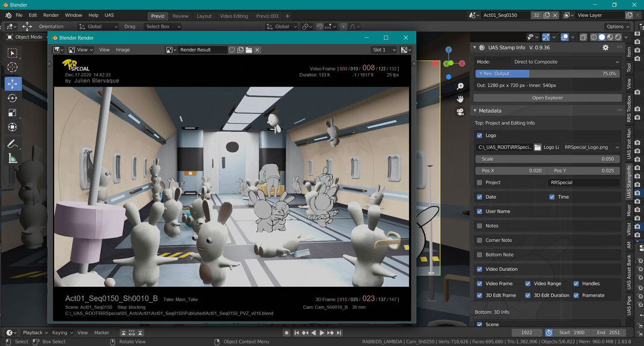Click the folder icon beside logo path
This screenshot has width=644, height=346.
pyautogui.click(x=537, y=147)
